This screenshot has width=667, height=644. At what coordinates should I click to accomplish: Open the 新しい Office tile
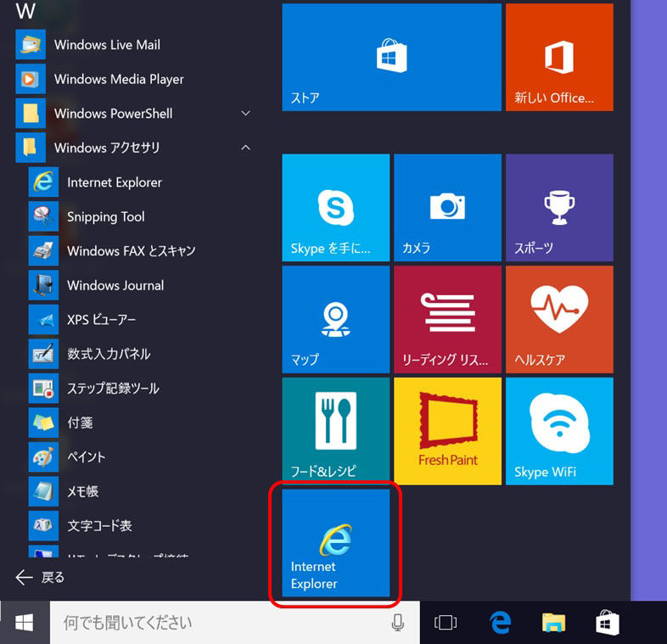click(x=559, y=58)
